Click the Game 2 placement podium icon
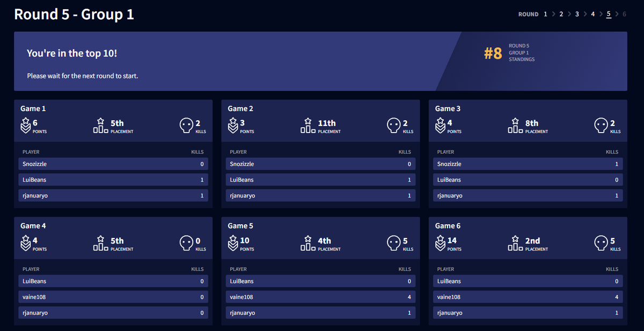This screenshot has width=644, height=331. pyautogui.click(x=308, y=126)
